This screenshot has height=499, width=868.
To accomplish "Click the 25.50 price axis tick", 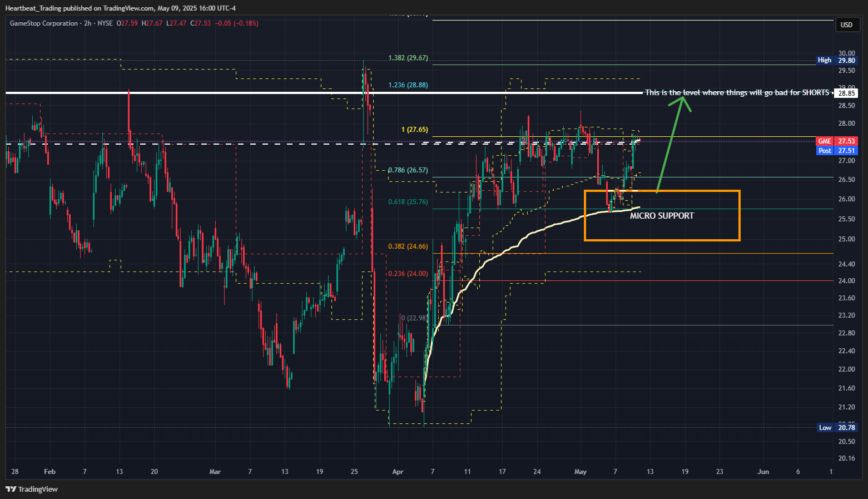I will click(x=847, y=219).
